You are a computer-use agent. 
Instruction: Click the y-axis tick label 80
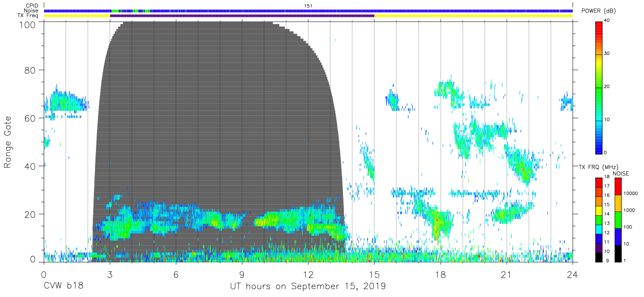(x=30, y=70)
